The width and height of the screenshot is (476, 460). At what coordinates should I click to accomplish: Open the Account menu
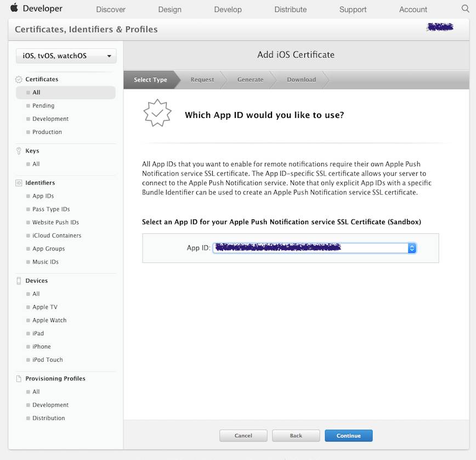[x=413, y=9]
